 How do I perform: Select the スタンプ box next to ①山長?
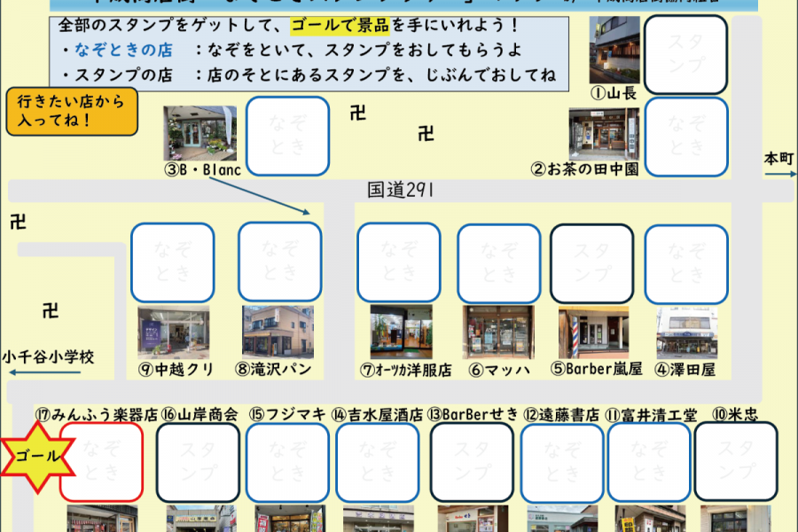(x=687, y=54)
